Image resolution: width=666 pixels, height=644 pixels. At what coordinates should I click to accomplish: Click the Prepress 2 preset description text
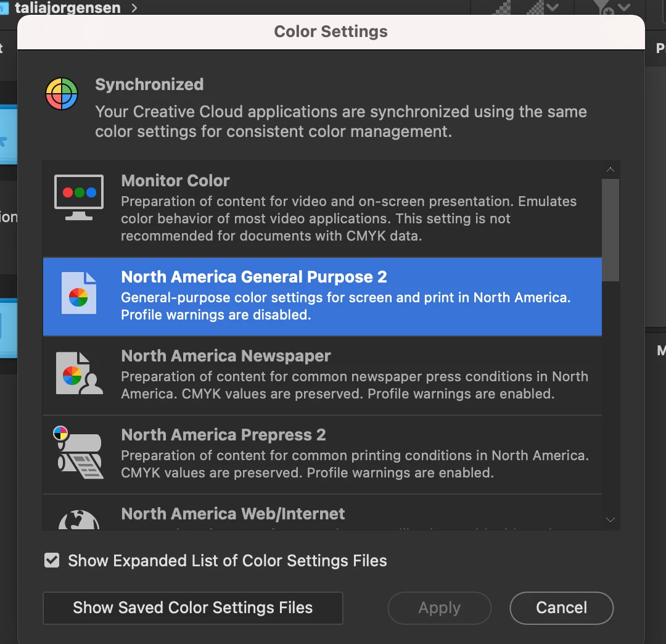355,464
